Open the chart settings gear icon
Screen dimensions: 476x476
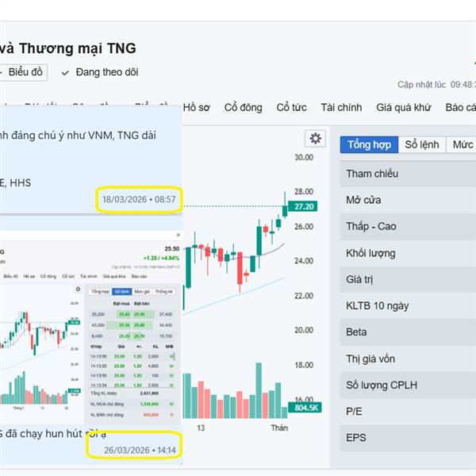click(x=316, y=139)
